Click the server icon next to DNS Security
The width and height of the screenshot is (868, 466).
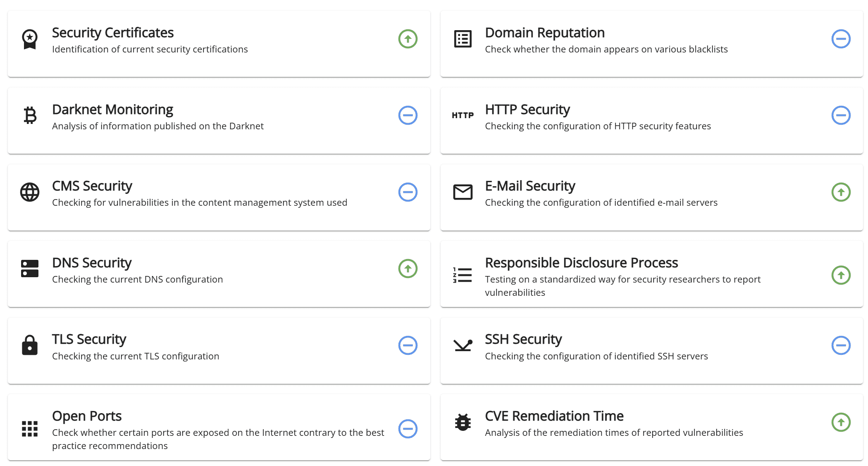point(29,269)
